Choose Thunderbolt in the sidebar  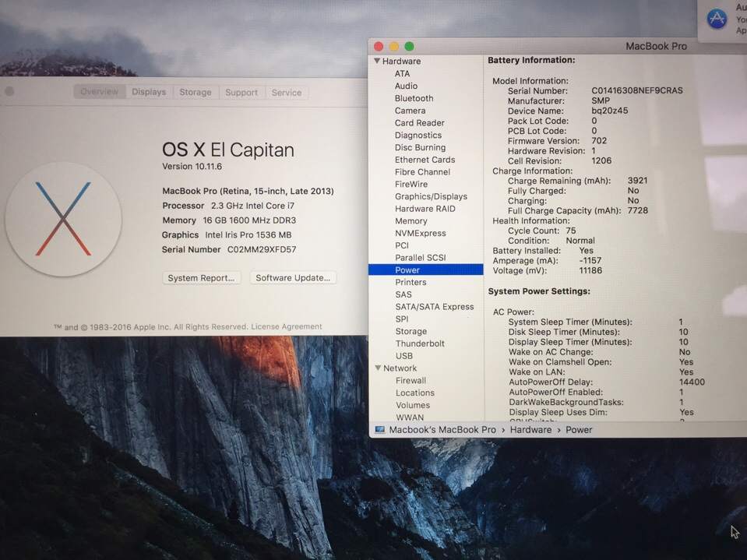click(x=420, y=343)
